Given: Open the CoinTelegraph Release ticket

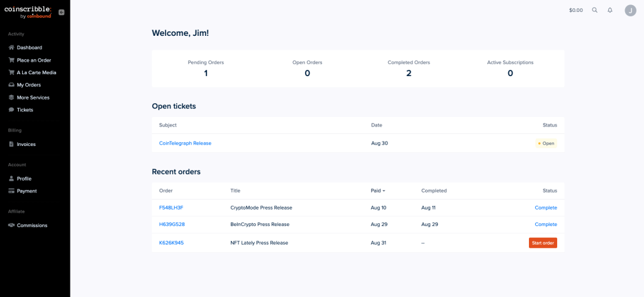Looking at the screenshot, I should point(185,143).
